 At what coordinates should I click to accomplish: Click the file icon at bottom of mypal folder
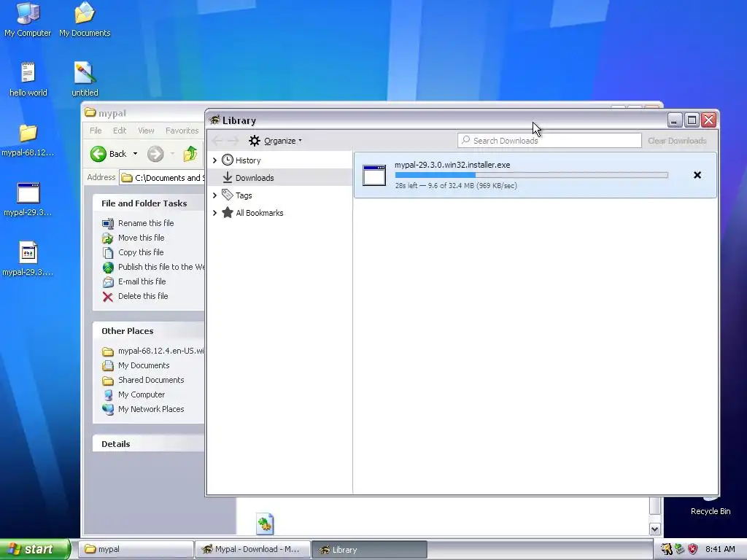(265, 524)
